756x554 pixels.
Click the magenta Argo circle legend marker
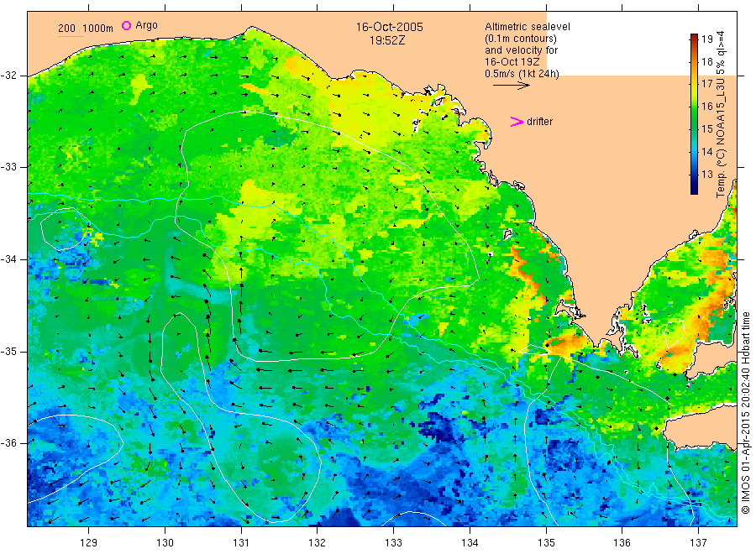(x=126, y=25)
